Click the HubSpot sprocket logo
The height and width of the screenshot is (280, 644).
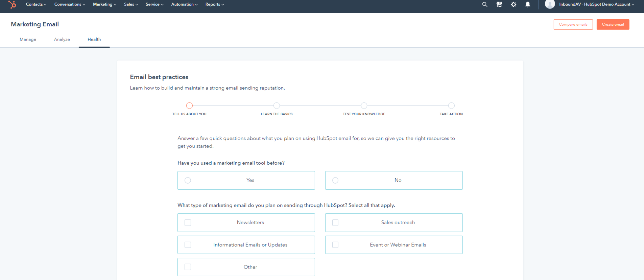[12, 4]
